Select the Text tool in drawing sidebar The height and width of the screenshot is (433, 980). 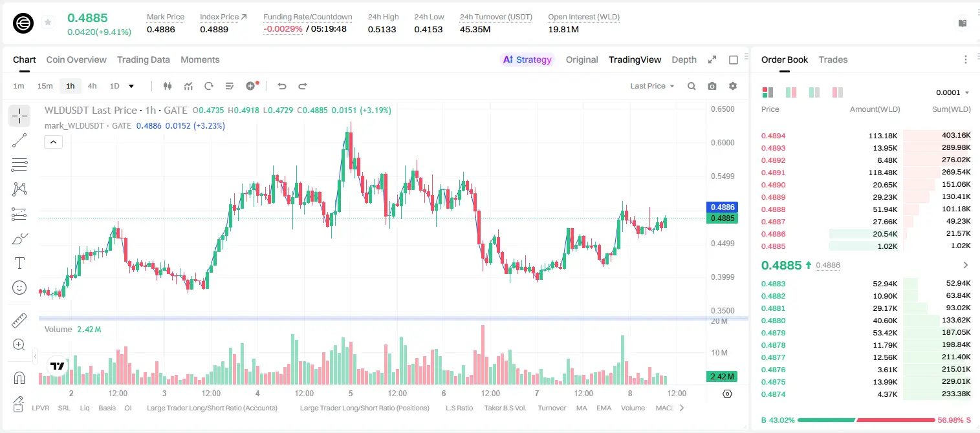click(19, 263)
